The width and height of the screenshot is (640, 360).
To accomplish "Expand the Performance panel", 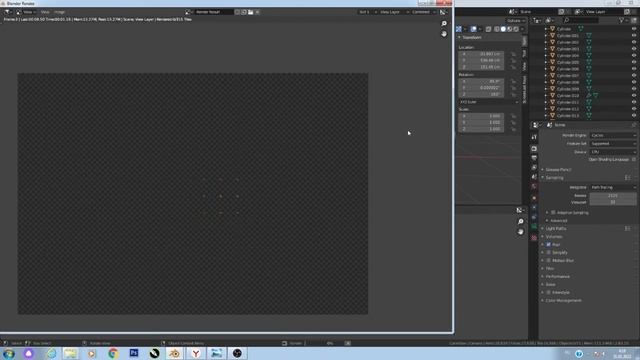I will pyautogui.click(x=557, y=277).
